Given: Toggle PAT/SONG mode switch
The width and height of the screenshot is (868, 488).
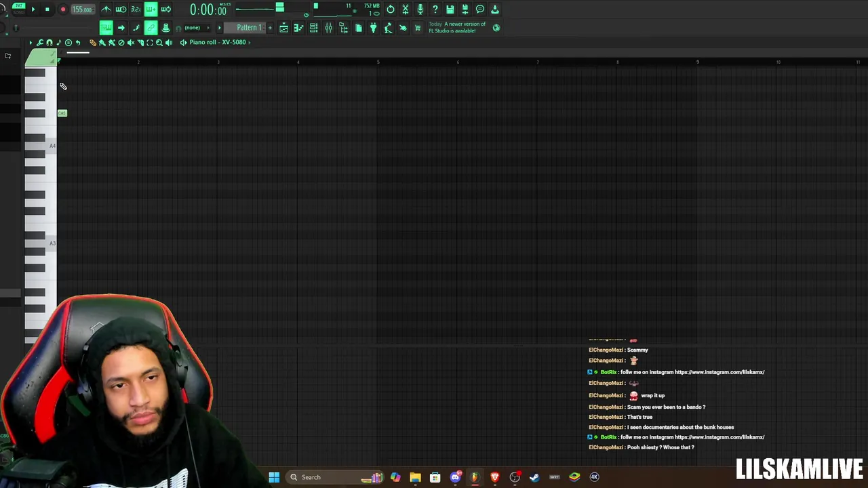Looking at the screenshot, I should coord(18,9).
